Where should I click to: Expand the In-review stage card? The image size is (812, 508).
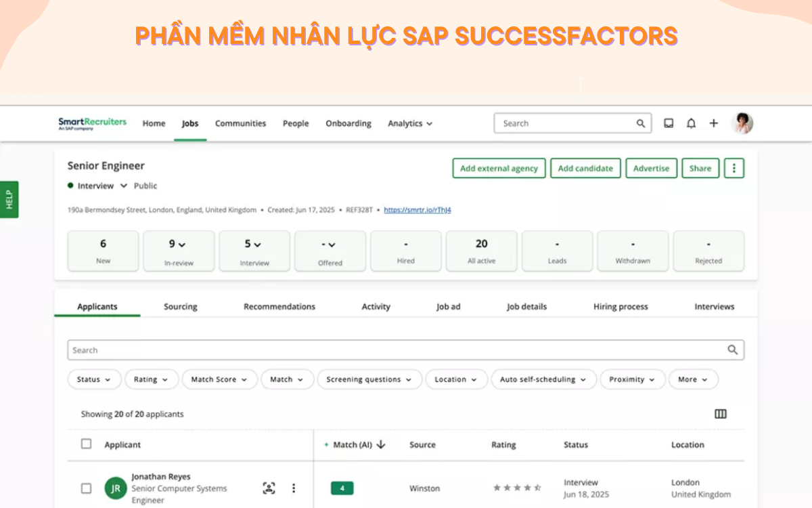pyautogui.click(x=179, y=251)
